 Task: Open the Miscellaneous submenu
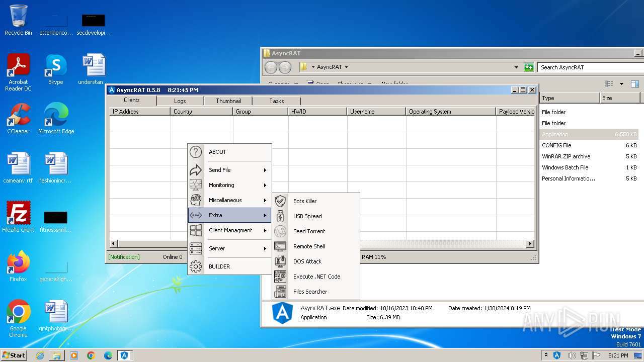tap(229, 200)
